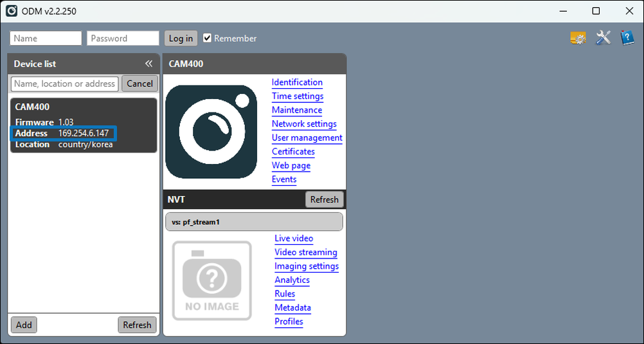Select the pf_stream1 video source bar
This screenshot has width=644, height=344.
pos(254,222)
